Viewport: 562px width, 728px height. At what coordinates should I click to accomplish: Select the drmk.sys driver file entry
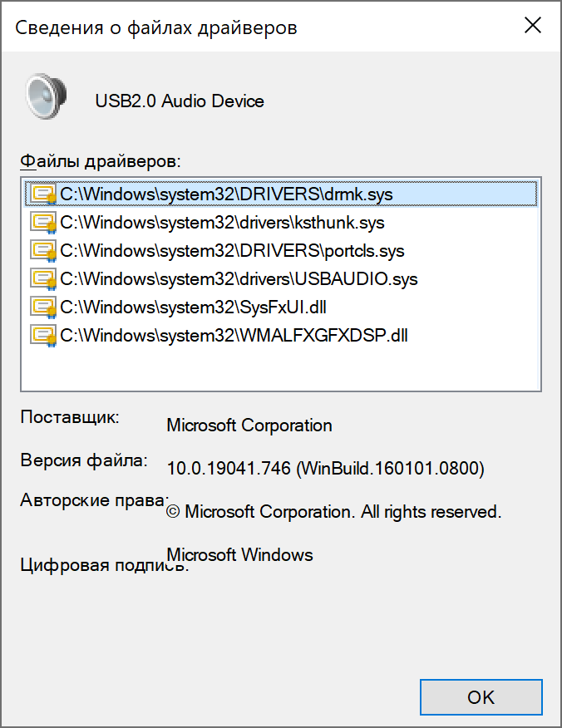(x=281, y=194)
